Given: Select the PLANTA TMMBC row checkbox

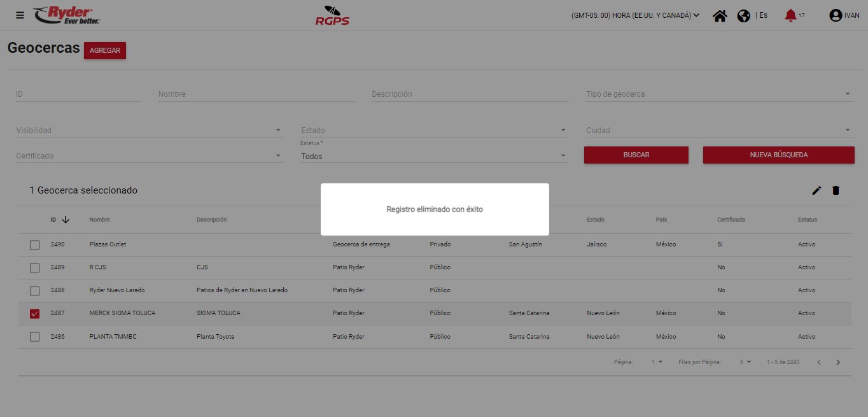Looking at the screenshot, I should coord(35,337).
